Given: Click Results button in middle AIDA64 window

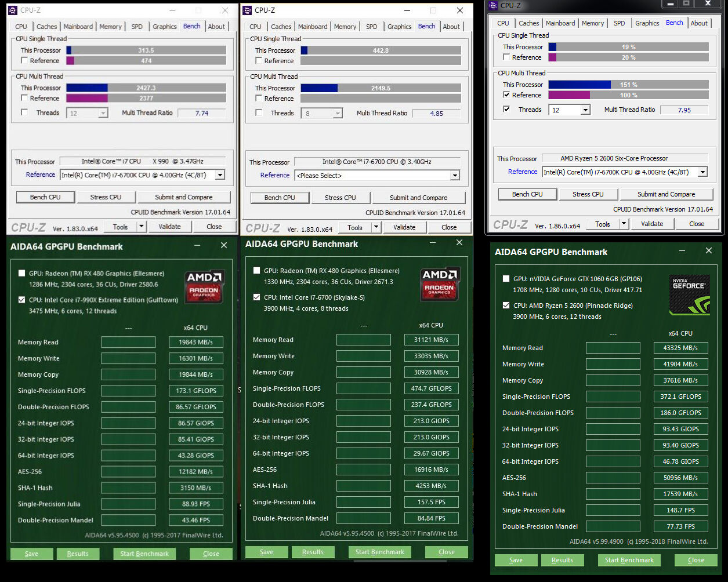Looking at the screenshot, I should click(313, 552).
